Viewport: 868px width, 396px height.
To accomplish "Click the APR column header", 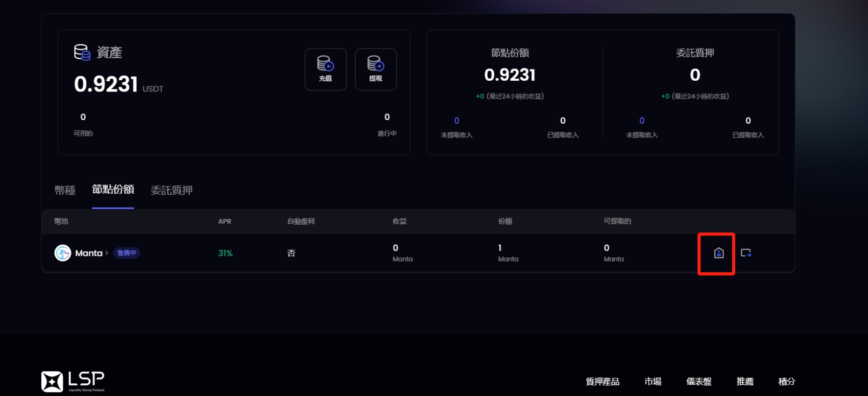I will pos(224,221).
